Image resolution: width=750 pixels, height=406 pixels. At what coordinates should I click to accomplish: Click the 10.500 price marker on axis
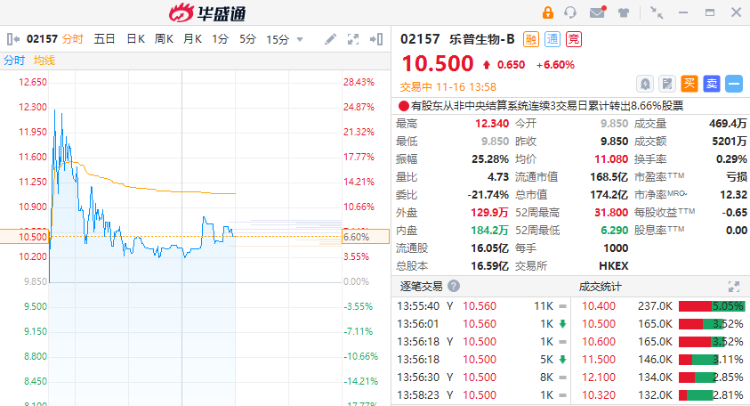(x=25, y=237)
